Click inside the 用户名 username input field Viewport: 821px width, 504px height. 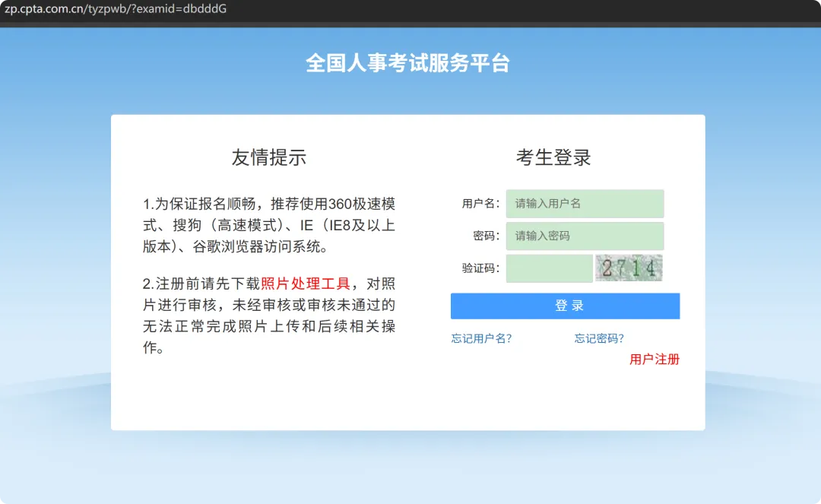point(585,204)
